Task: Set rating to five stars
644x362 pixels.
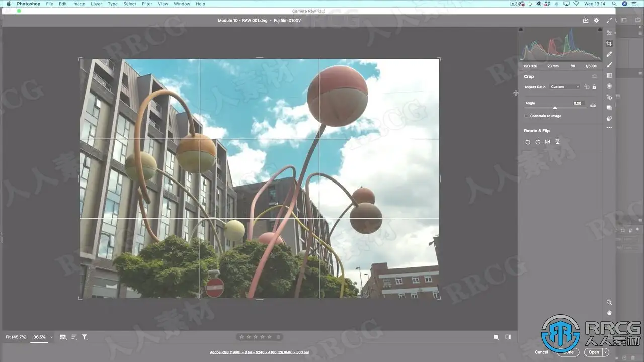Action: [269, 337]
